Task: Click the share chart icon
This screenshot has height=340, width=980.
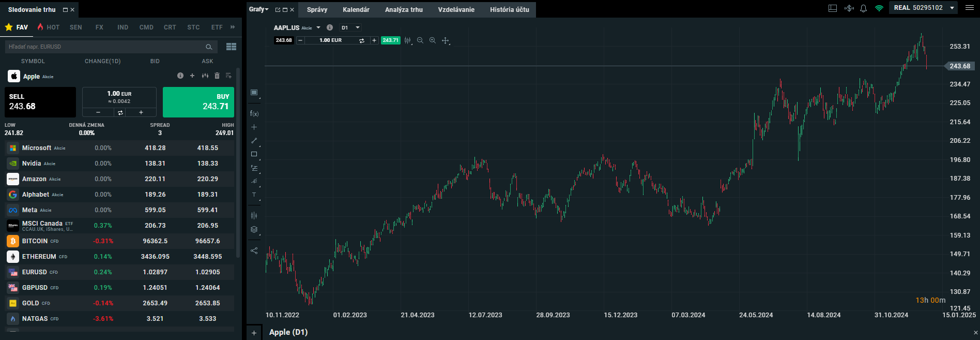Action: tap(254, 250)
